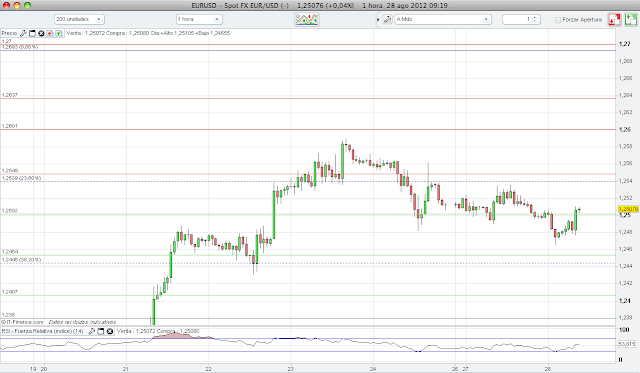Open Precio panel wrench settings
This screenshot has height=373, width=640.
click(23, 33)
